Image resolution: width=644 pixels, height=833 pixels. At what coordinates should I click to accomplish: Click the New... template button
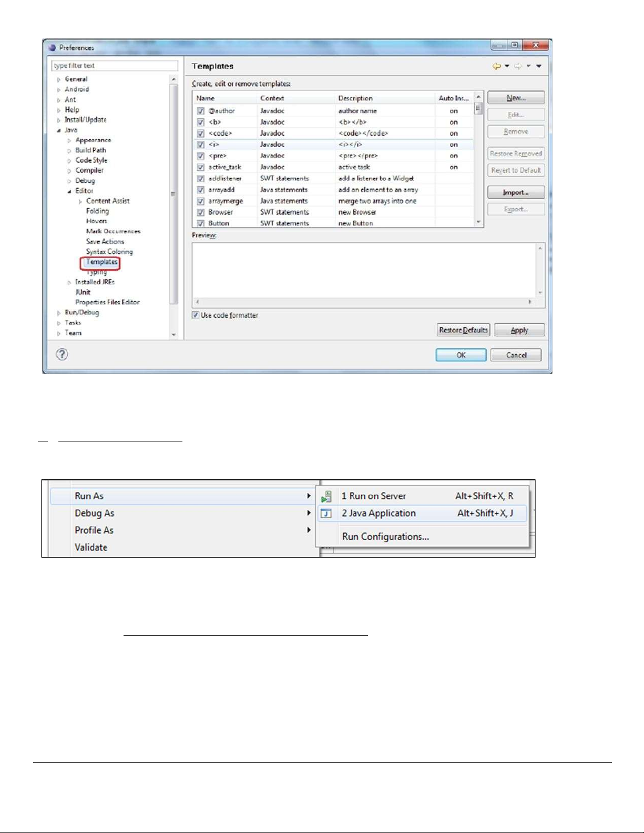[516, 98]
